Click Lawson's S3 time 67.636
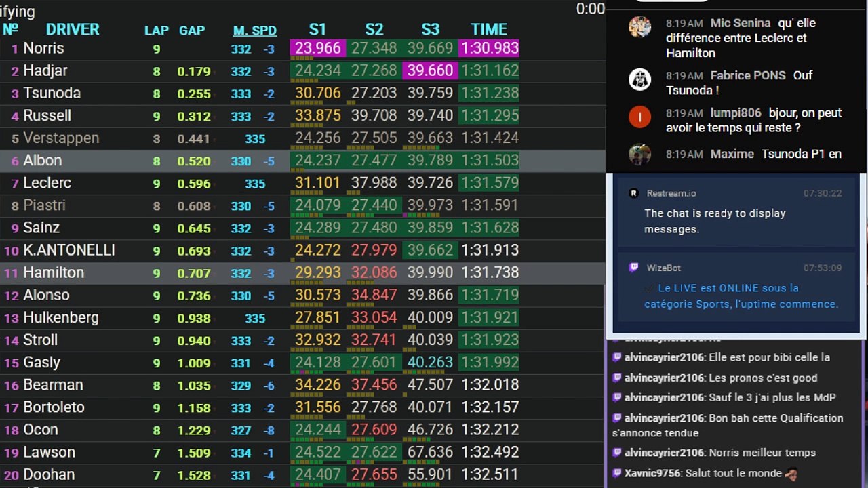Screen dimensions: 868x488 click(x=431, y=451)
